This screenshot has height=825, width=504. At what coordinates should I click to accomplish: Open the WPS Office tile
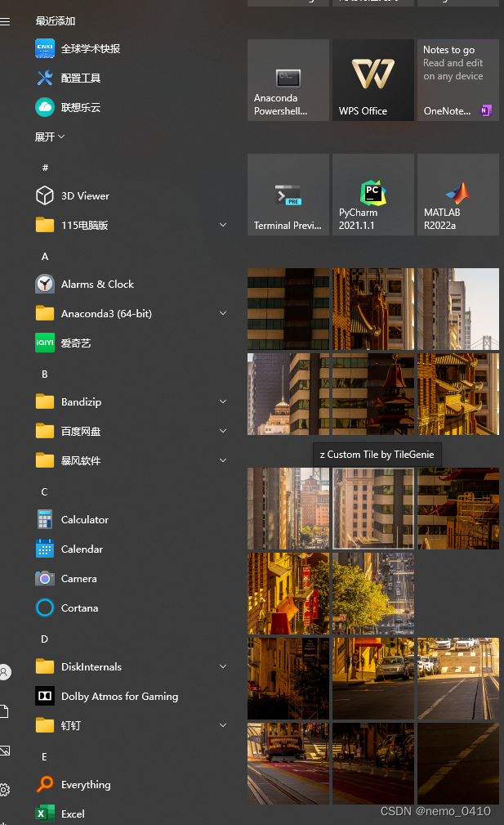click(372, 80)
